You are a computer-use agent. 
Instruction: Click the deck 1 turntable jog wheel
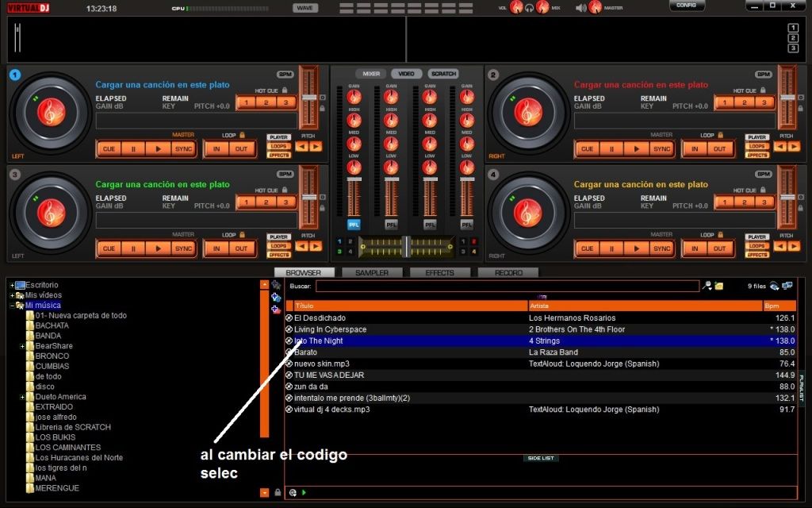pos(51,112)
